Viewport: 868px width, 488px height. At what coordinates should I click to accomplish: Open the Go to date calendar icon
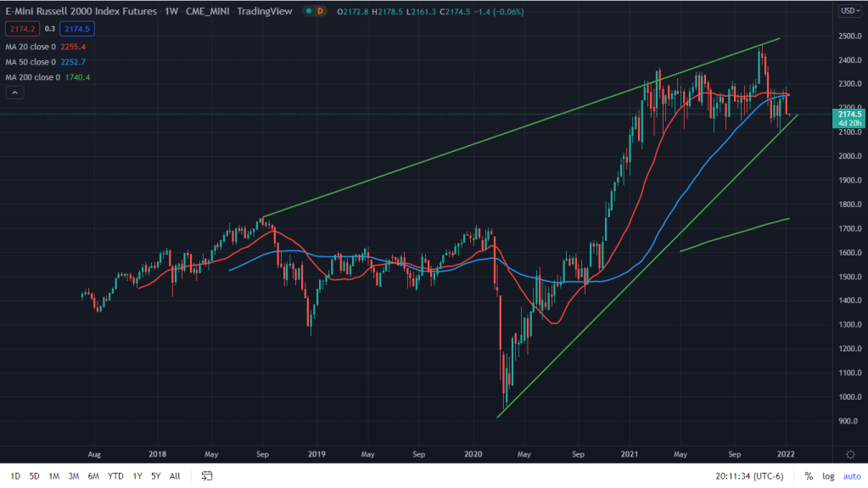point(207,476)
